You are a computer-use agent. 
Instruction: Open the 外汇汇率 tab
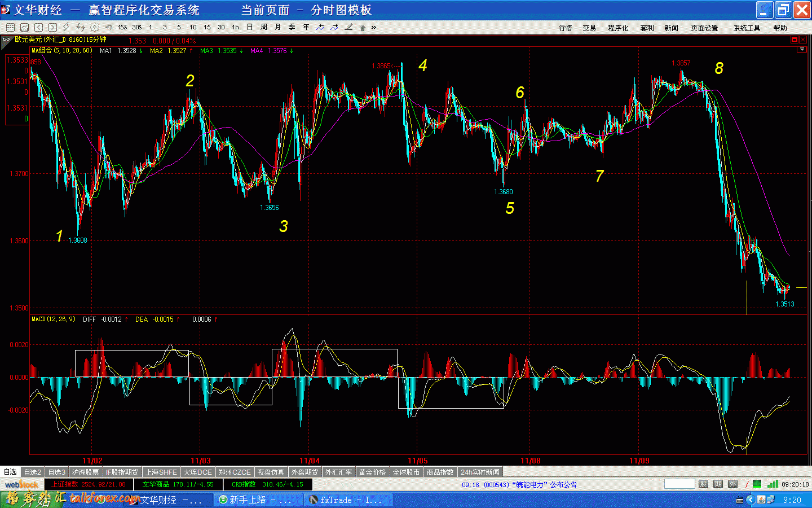click(x=339, y=472)
